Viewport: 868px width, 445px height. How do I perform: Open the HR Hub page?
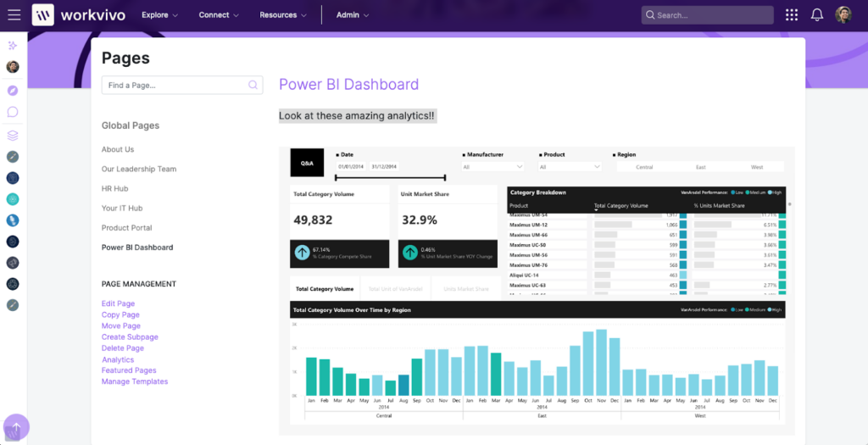[114, 189]
